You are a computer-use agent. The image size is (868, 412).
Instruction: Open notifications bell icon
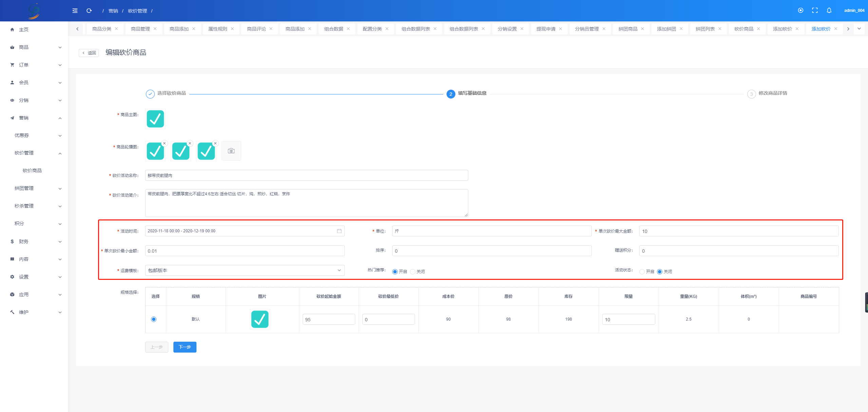point(829,11)
